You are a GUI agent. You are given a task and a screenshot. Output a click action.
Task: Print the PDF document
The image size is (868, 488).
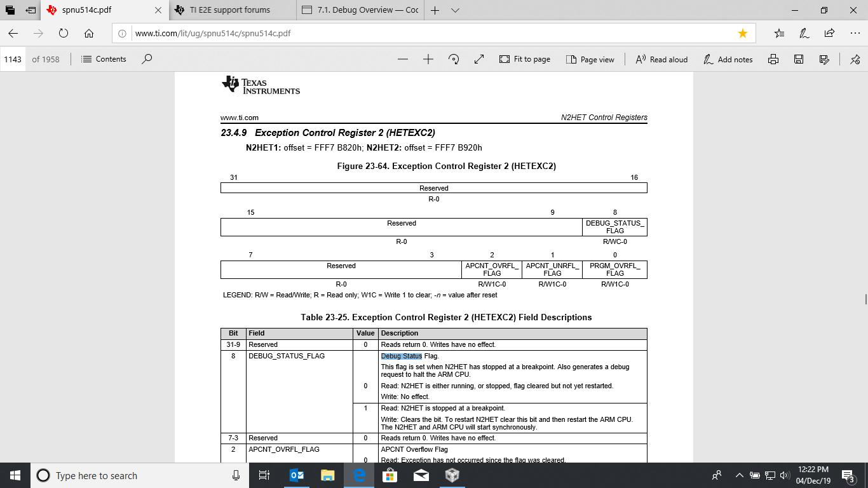pos(773,59)
